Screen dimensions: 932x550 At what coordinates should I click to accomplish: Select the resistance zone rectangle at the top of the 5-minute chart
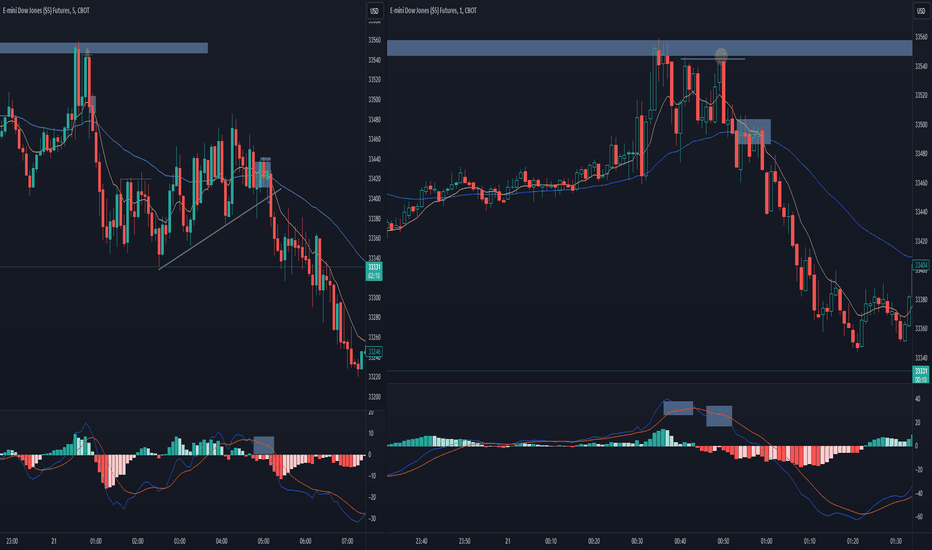click(104, 48)
